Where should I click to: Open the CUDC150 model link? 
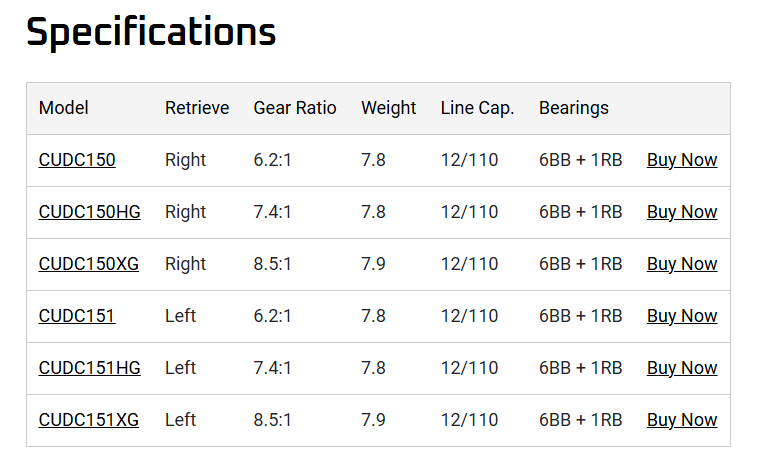77,160
